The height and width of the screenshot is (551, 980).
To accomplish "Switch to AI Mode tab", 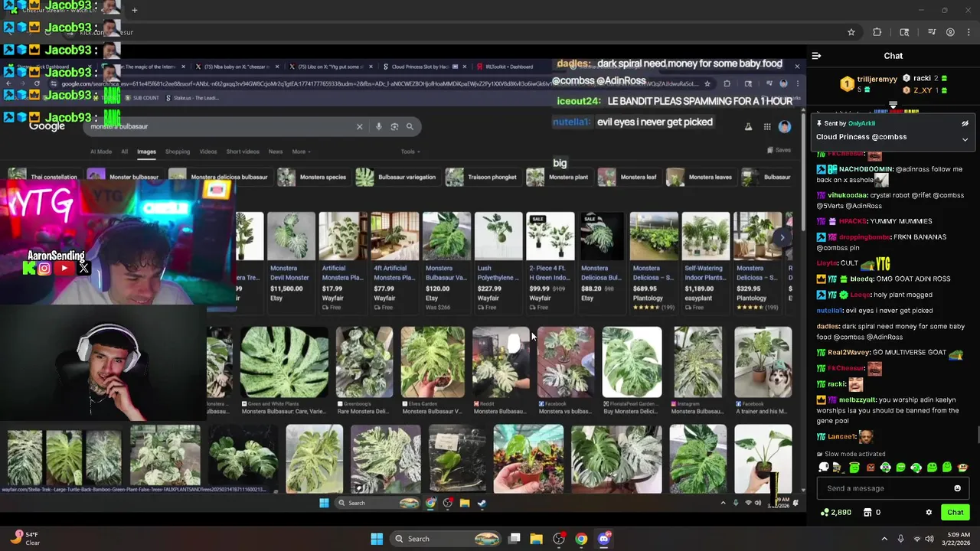I will (100, 152).
